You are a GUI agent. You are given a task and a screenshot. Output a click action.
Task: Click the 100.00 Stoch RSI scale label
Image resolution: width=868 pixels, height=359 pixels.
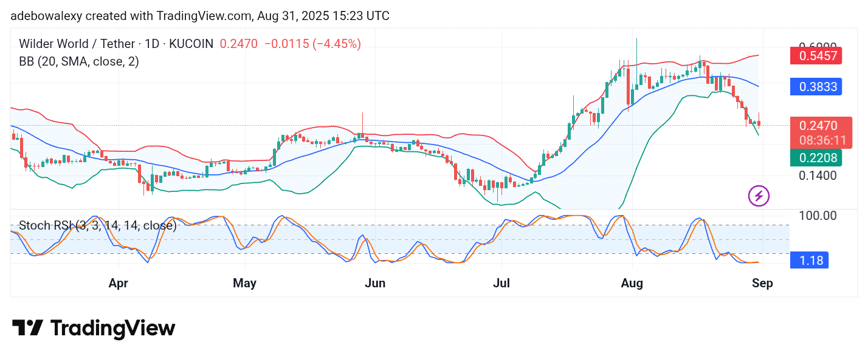[x=818, y=216]
